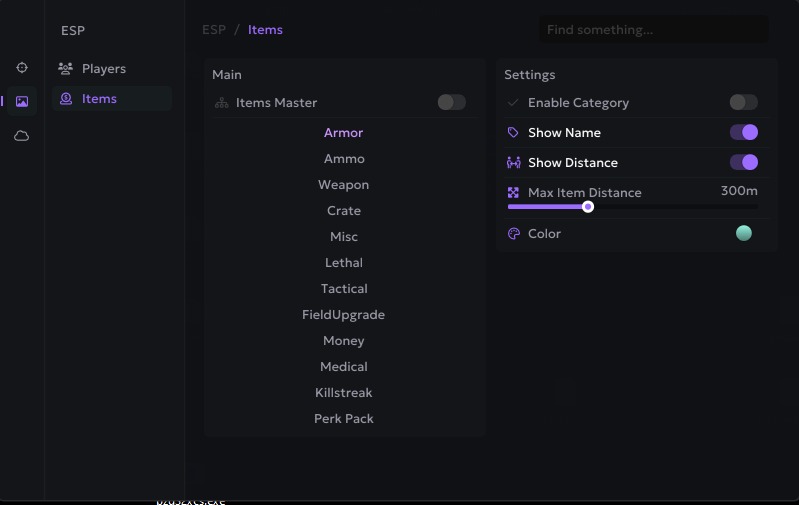
Task: Disable the Show Distance toggle
Action: tap(743, 162)
